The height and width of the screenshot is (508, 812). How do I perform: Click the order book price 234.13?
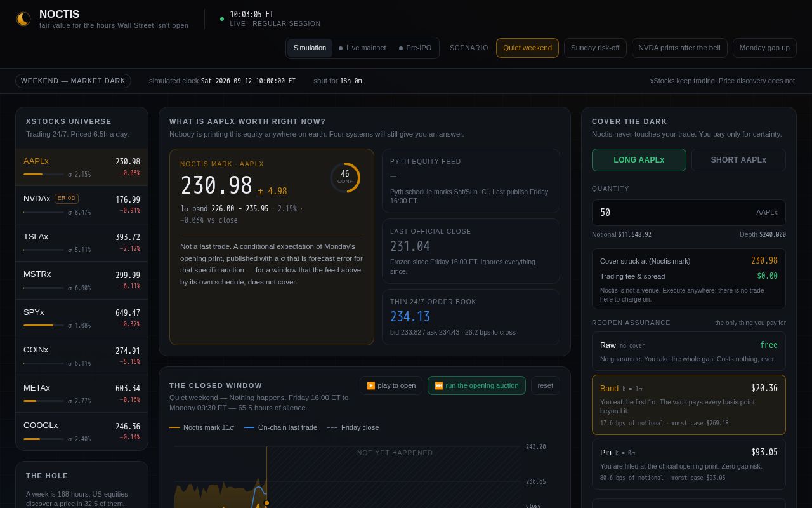click(410, 317)
